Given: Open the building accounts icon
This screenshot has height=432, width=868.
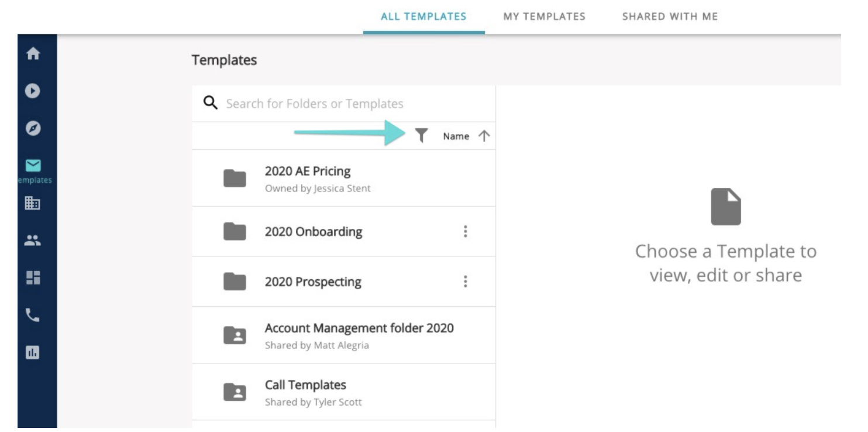Looking at the screenshot, I should point(33,203).
